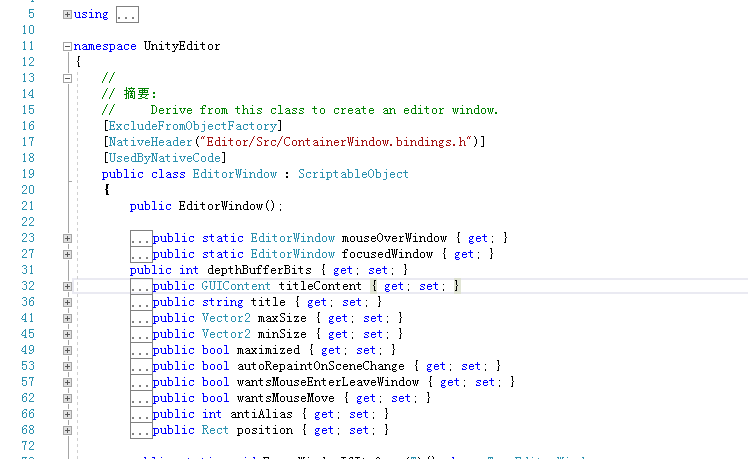Image resolution: width=748 pixels, height=459 pixels.
Task: Click the GUIContent type name
Action: tap(236, 286)
